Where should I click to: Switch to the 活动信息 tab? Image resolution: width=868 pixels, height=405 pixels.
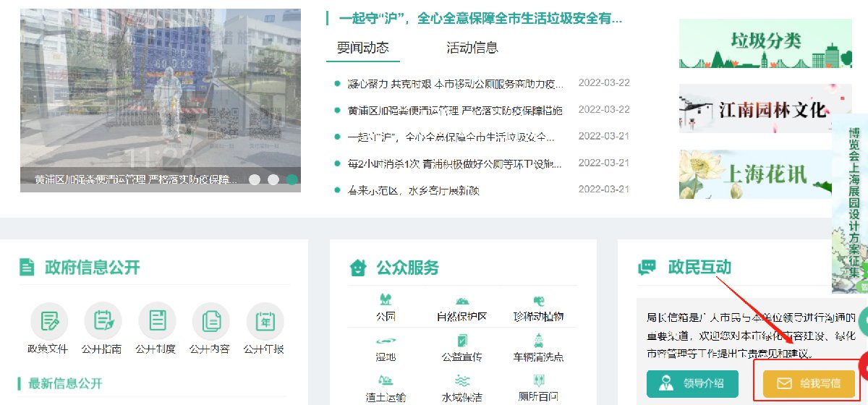pyautogui.click(x=472, y=48)
